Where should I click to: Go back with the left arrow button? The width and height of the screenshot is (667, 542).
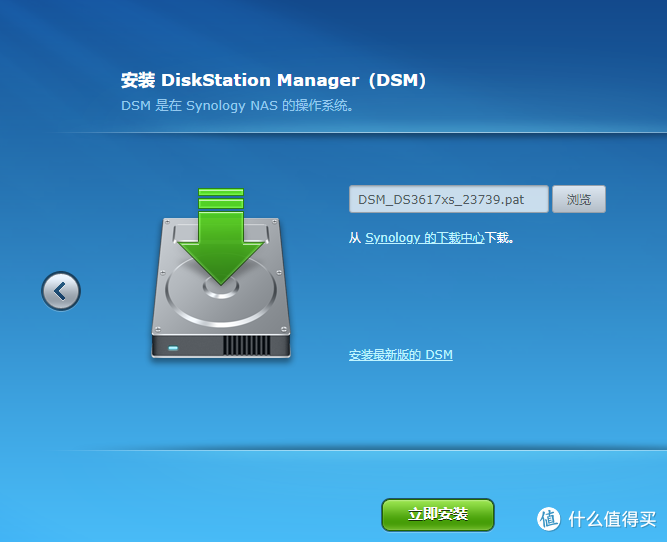tap(61, 291)
